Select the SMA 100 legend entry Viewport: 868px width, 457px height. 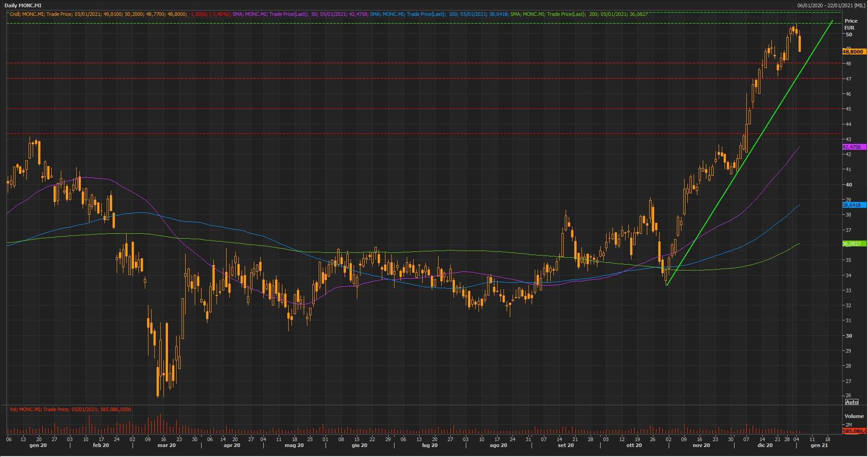[438, 14]
